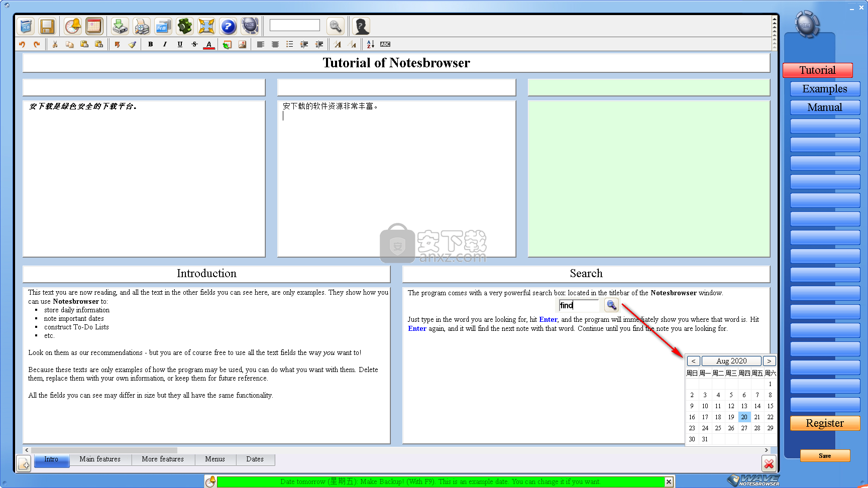Click the Notesbrowser book icon in toolbar
The height and width of the screenshot is (488, 868).
(x=26, y=26)
